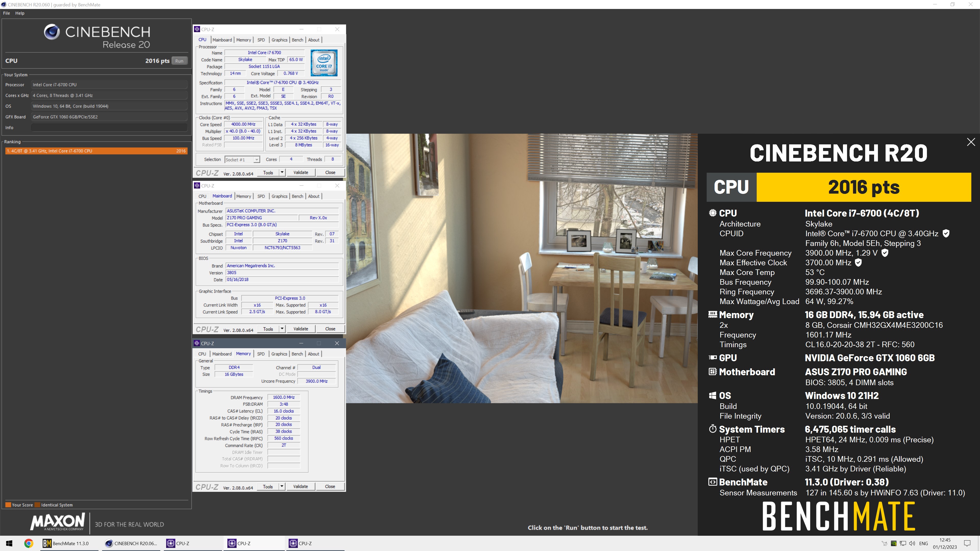Expand Tools dropdown arrow in CPU tab window
Screen dimensions: 980x551
282,172
